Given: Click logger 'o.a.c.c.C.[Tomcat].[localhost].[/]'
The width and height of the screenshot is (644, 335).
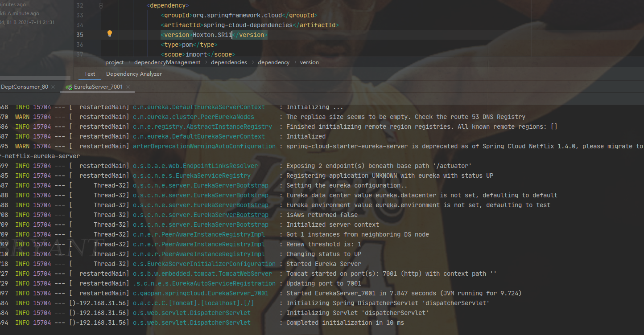Looking at the screenshot, I should pos(194,303).
